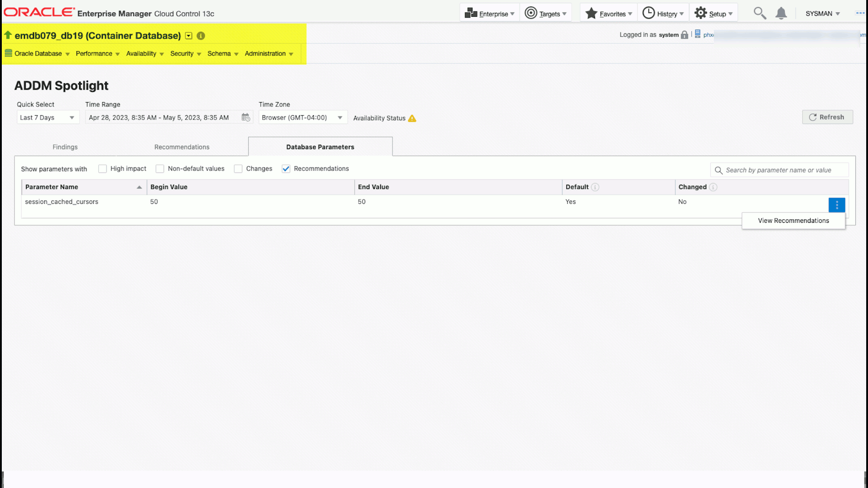Click the Changed column info icon

point(713,187)
